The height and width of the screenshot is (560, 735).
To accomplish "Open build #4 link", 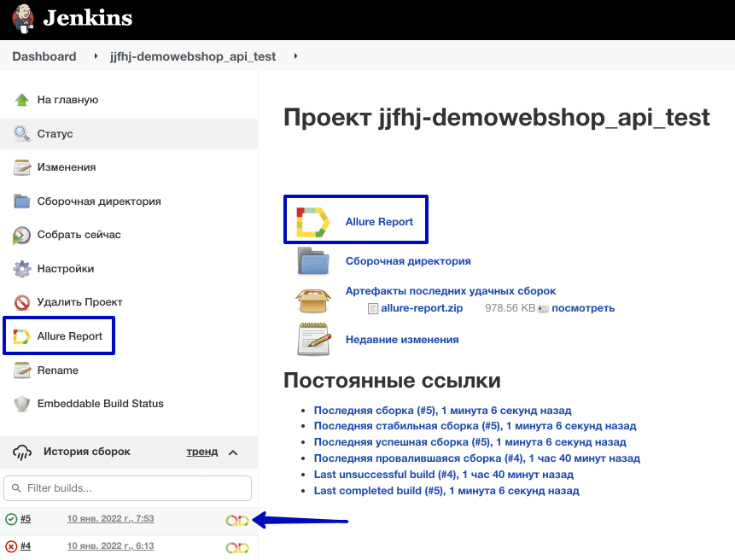I will pos(26,546).
